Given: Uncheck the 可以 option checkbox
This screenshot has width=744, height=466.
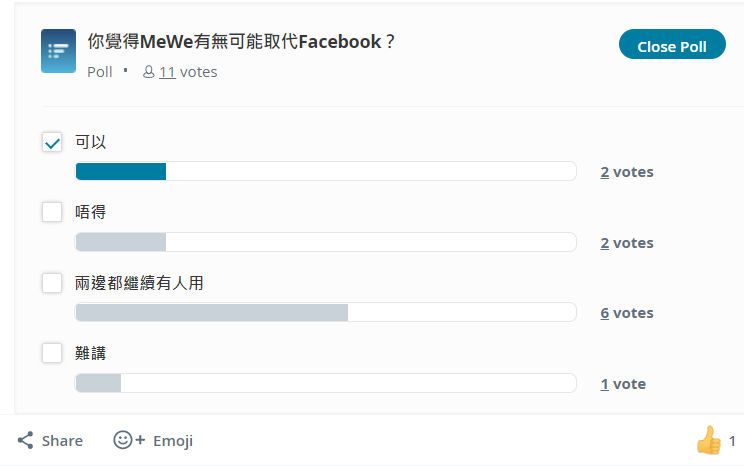Looking at the screenshot, I should 52,142.
